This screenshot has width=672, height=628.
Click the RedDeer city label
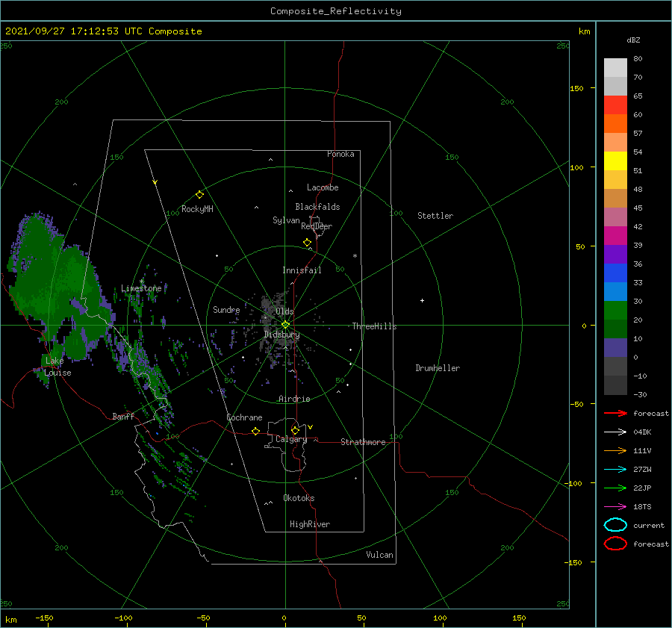317,226
